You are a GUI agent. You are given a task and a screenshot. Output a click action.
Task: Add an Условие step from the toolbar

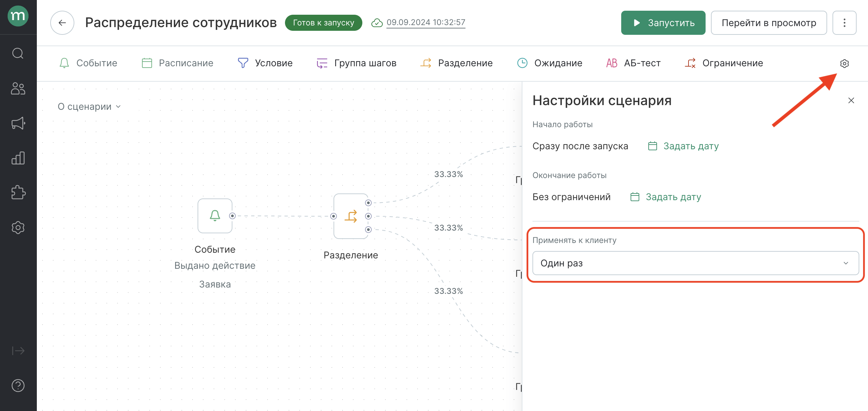265,63
